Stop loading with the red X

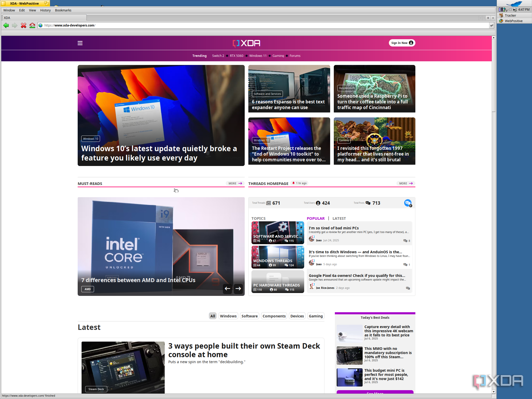tap(24, 25)
